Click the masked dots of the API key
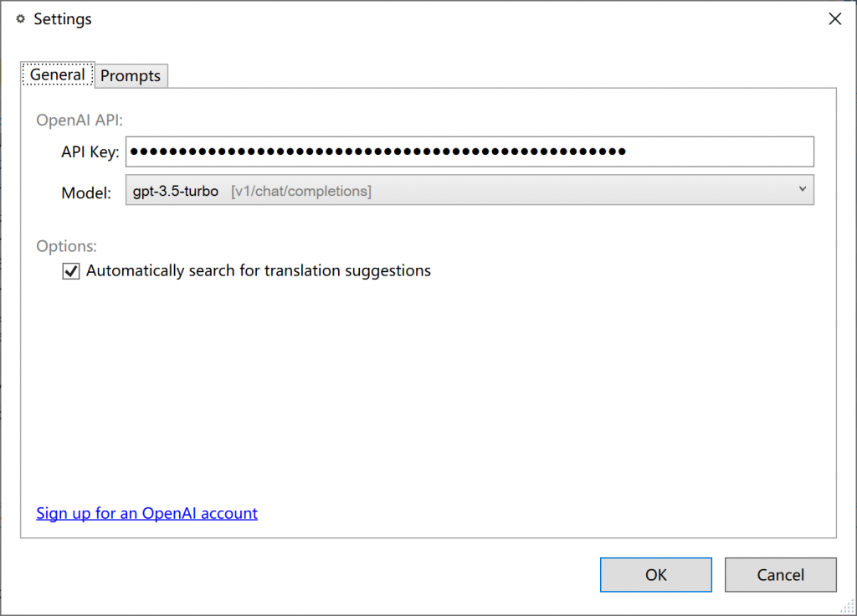 point(378,151)
